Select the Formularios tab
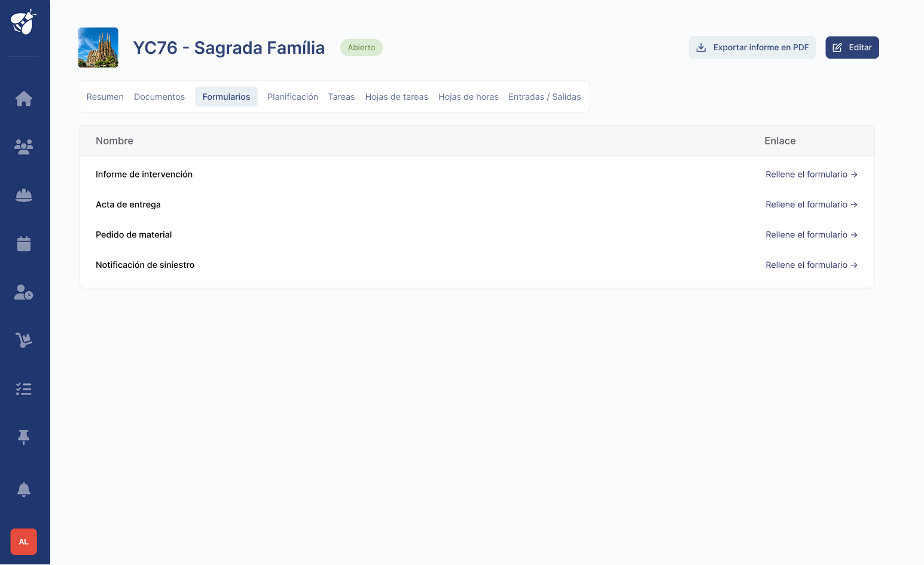Image resolution: width=924 pixels, height=565 pixels. pos(227,97)
